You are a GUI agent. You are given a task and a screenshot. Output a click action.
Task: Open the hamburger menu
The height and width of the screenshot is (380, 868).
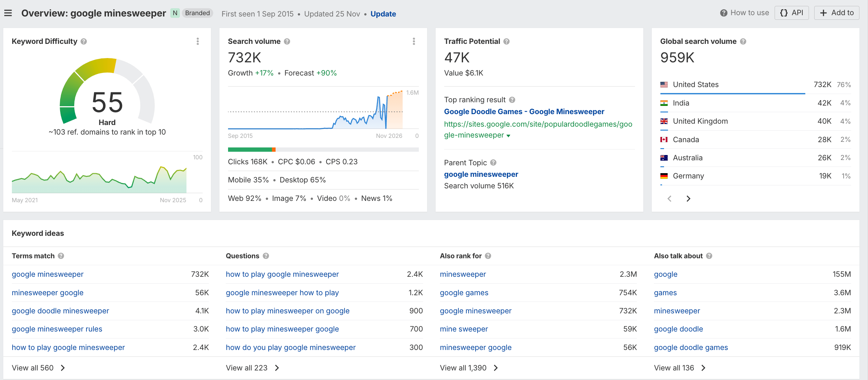coord(8,13)
